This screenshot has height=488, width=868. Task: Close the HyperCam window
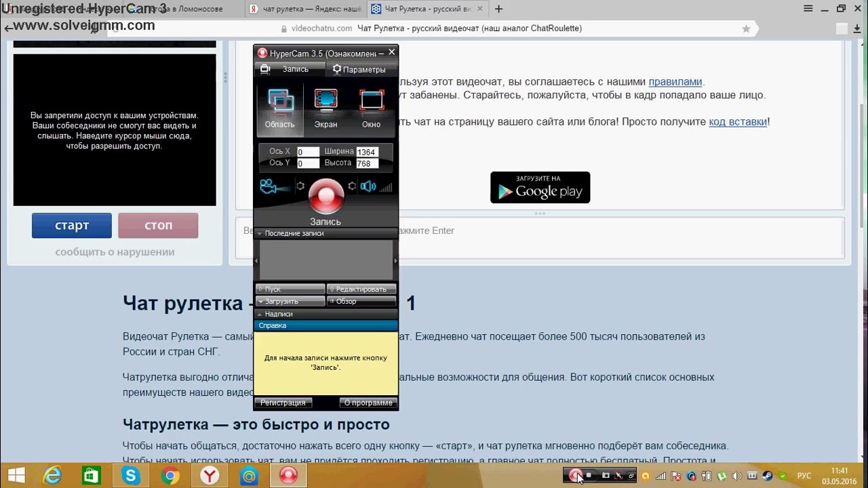[x=391, y=52]
